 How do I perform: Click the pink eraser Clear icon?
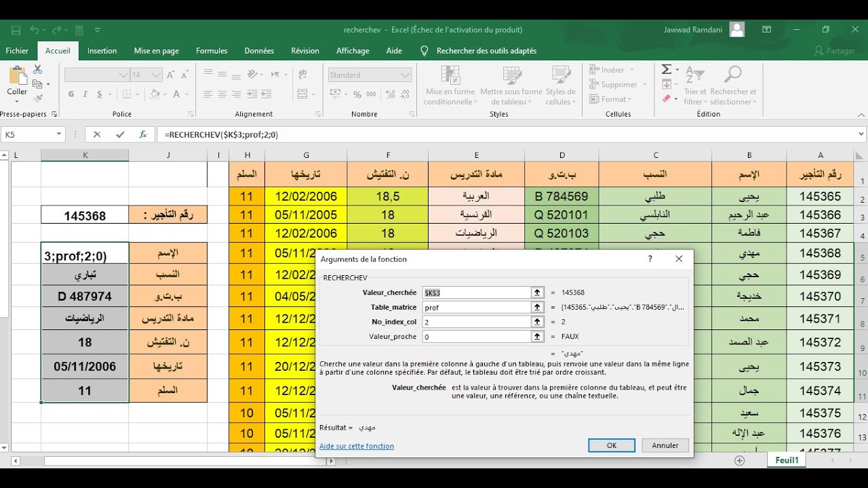coord(666,99)
